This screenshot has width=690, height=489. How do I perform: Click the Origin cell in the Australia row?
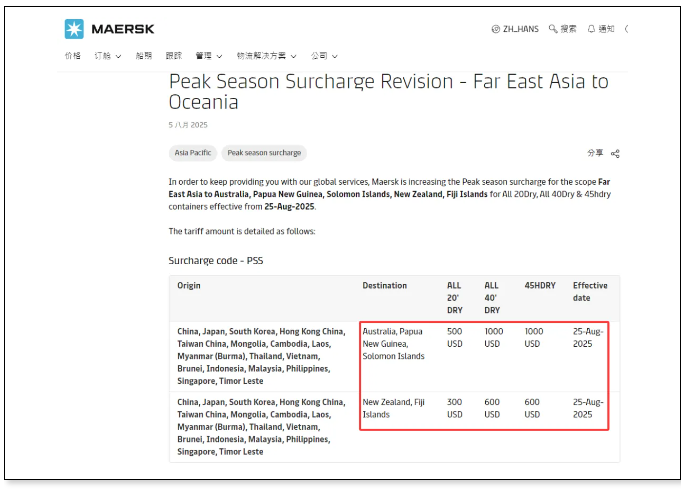coord(261,356)
